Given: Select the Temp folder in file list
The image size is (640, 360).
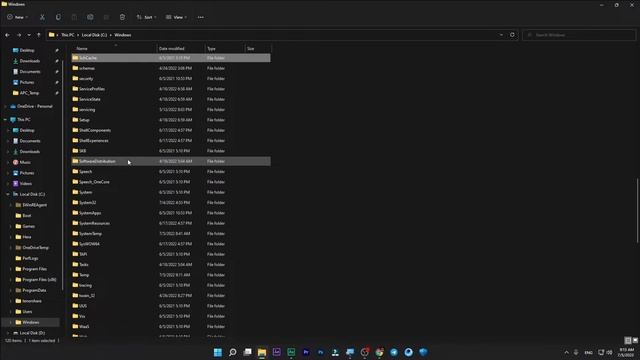Looking at the screenshot, I should [x=171, y=275].
